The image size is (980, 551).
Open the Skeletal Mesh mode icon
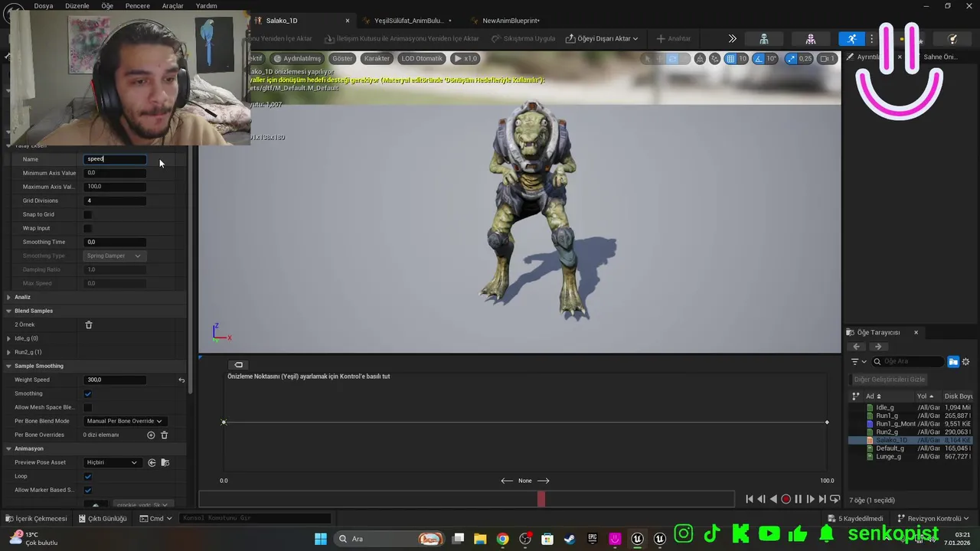point(811,38)
